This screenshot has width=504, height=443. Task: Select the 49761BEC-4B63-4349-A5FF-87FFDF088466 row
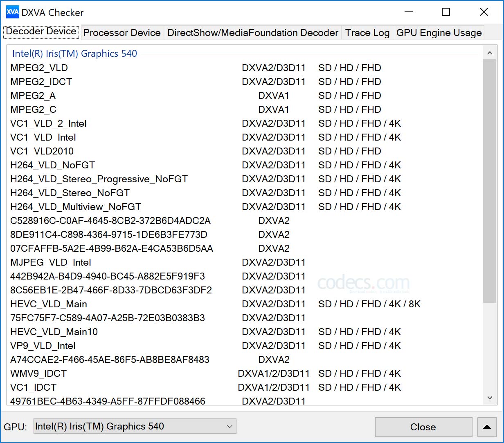click(245, 400)
